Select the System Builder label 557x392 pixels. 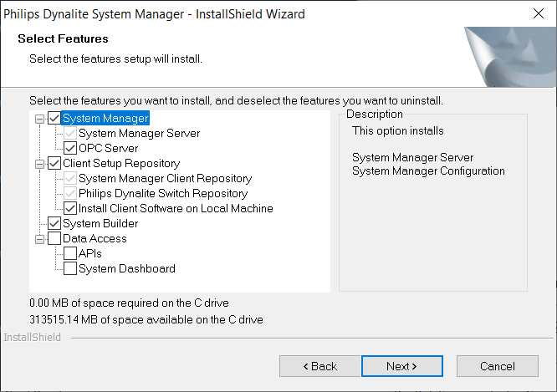(x=100, y=223)
